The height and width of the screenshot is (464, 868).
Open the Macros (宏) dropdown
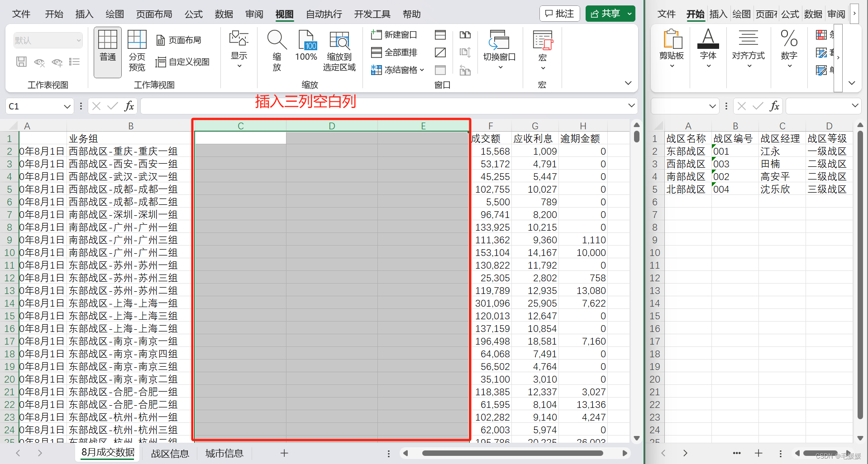543,51
